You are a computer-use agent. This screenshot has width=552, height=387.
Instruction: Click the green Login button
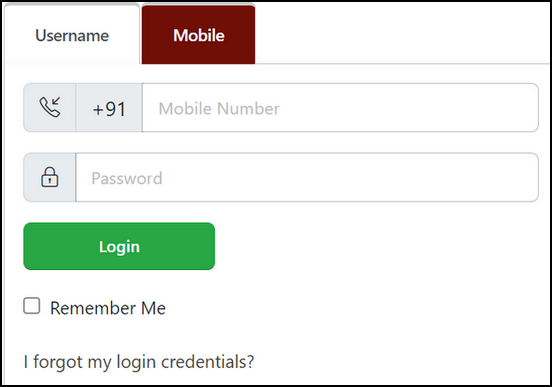119,246
